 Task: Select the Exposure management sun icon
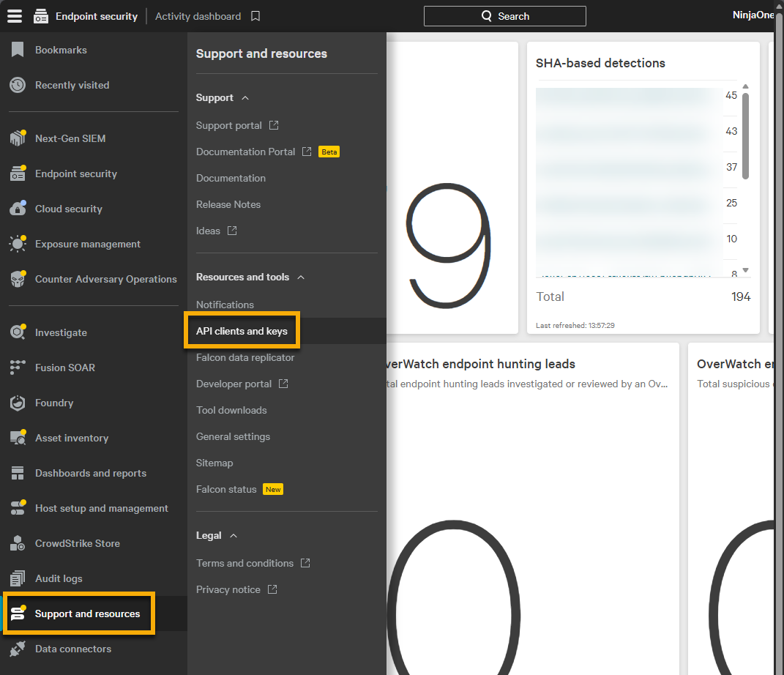tap(18, 244)
